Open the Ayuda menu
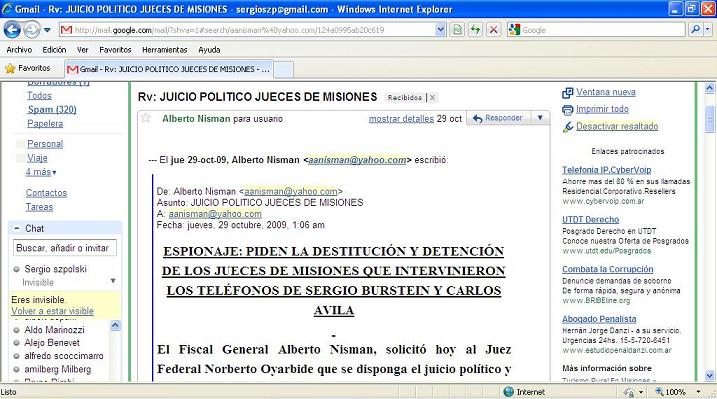The image size is (717, 399). [209, 50]
